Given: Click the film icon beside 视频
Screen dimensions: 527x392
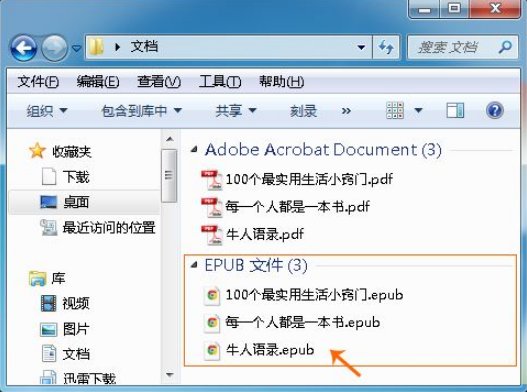Looking at the screenshot, I should 49,303.
